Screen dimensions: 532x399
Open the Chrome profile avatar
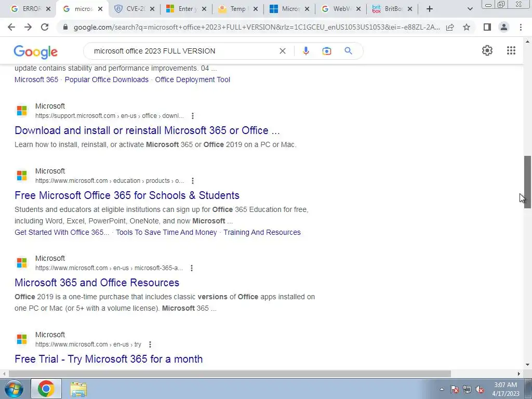[x=504, y=27]
